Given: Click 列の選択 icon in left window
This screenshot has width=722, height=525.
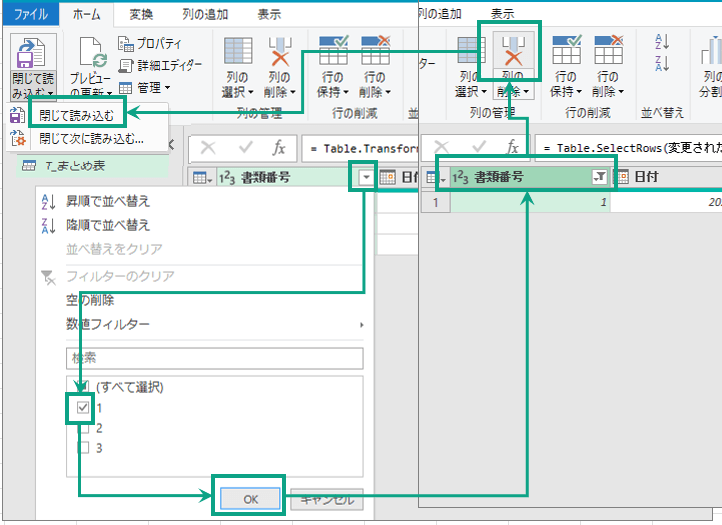Looking at the screenshot, I should tap(238, 51).
